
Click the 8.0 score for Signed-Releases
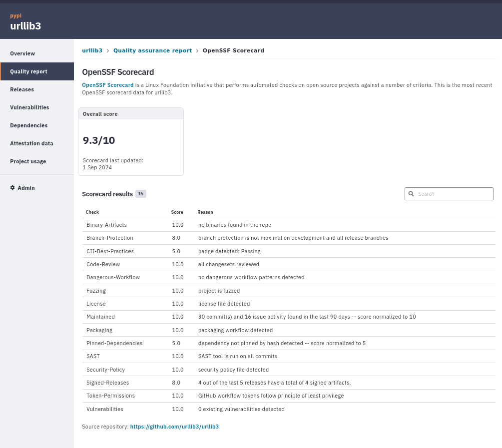pyautogui.click(x=176, y=383)
